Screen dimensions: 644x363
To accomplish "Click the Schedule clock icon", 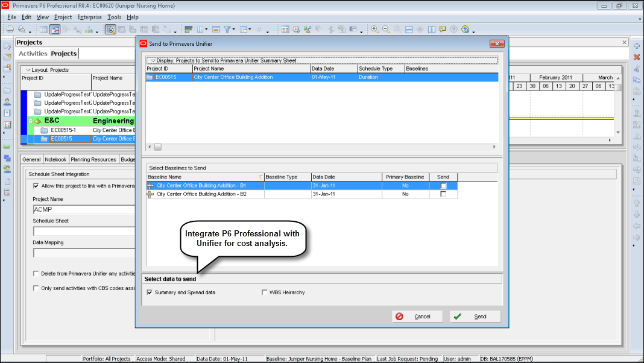I will pos(297,29).
